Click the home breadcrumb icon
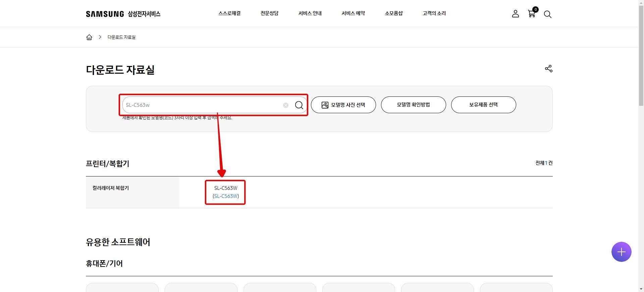This screenshot has width=644, height=292. (89, 37)
